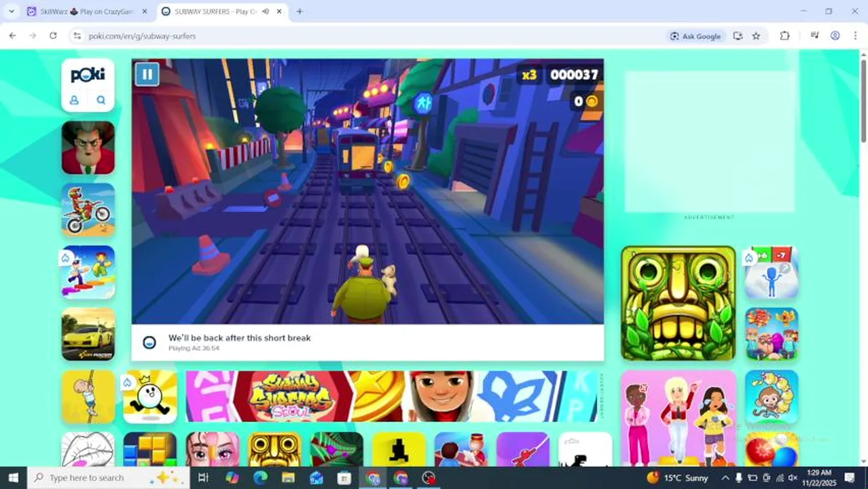Open the lips coloring game thumbnail
The height and width of the screenshot is (489, 868).
[88, 450]
